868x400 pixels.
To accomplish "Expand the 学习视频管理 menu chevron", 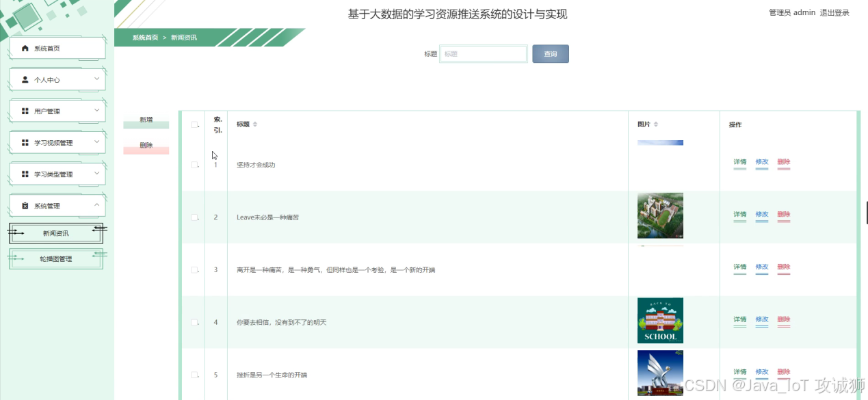I will pyautogui.click(x=96, y=142).
